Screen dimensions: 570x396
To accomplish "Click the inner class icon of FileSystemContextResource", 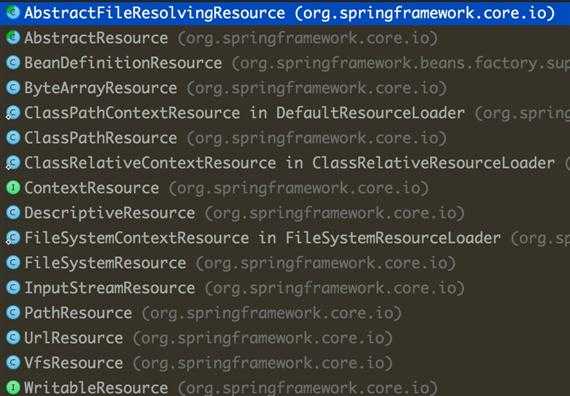I will click(x=13, y=238).
